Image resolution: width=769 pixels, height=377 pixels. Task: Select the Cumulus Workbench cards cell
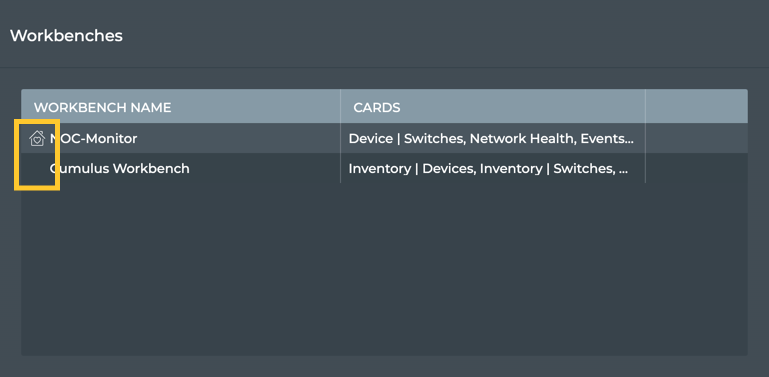(x=493, y=168)
